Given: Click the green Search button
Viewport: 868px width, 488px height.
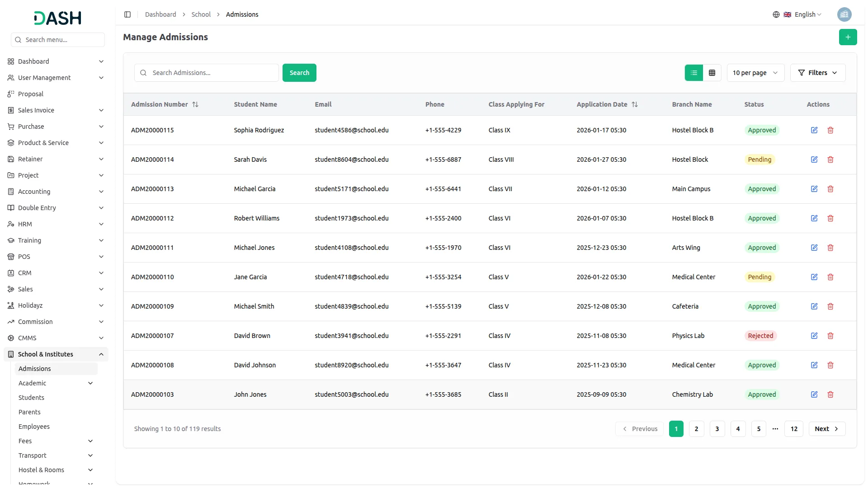Looking at the screenshot, I should coord(299,73).
